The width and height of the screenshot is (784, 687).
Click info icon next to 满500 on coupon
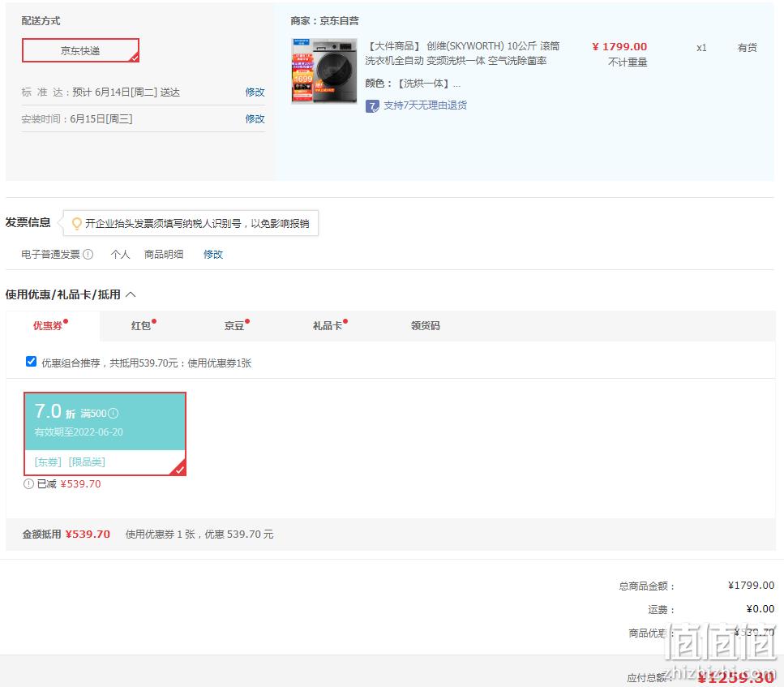[114, 414]
